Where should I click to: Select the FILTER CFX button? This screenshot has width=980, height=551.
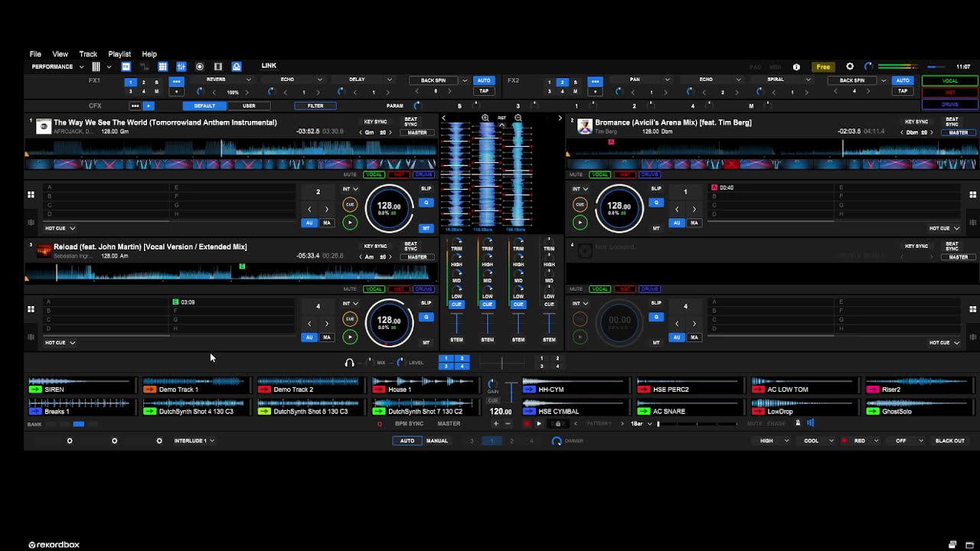coord(315,106)
